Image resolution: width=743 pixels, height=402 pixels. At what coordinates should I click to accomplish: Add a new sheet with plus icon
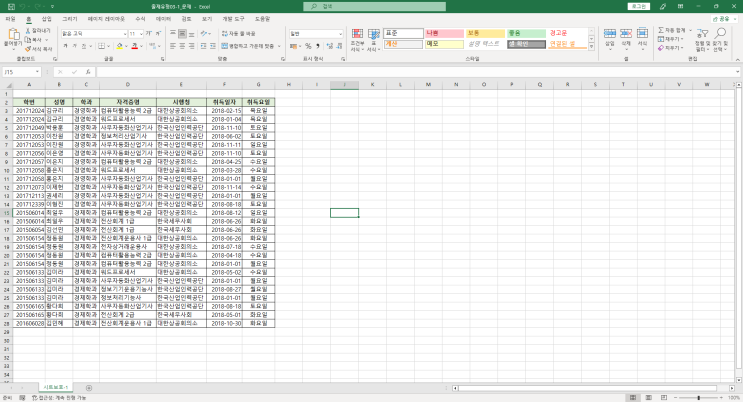pos(89,388)
